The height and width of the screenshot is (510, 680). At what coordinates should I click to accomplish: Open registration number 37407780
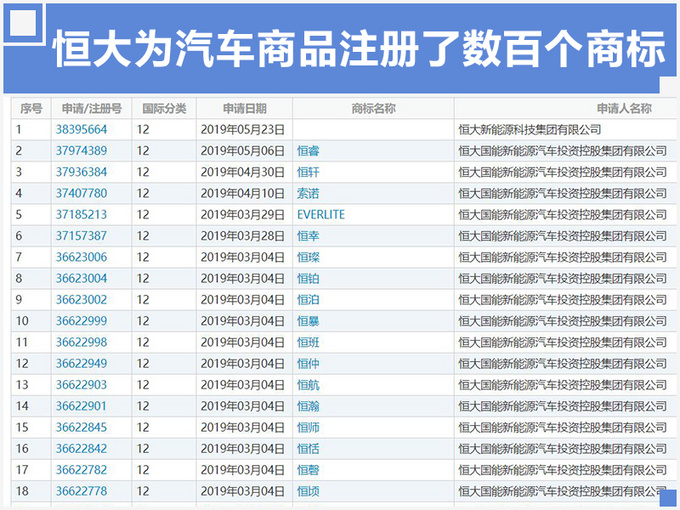[x=81, y=193]
